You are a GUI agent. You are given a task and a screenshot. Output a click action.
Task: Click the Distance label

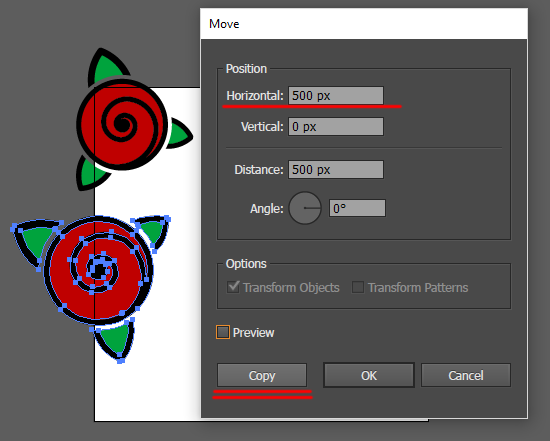[259, 170]
